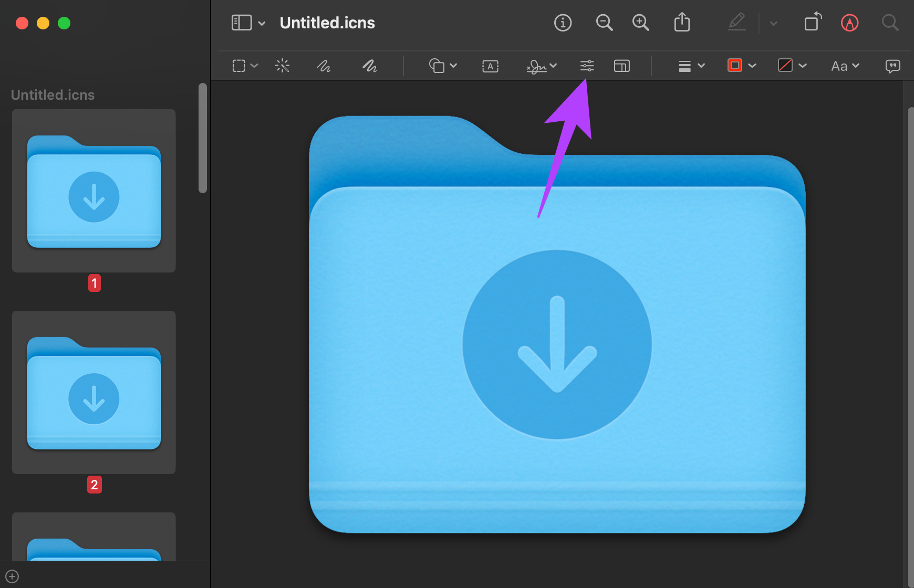Open the sidebar view options chevron
This screenshot has width=914, height=588.
(262, 24)
